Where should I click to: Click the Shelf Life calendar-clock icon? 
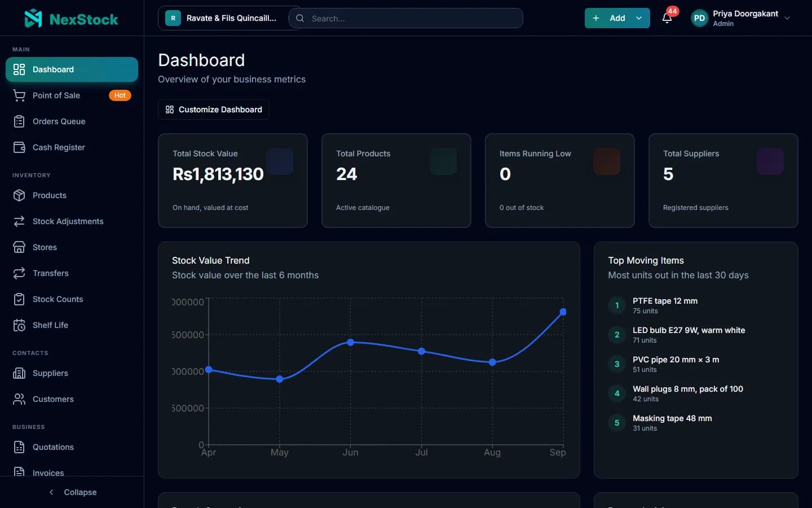click(x=19, y=325)
